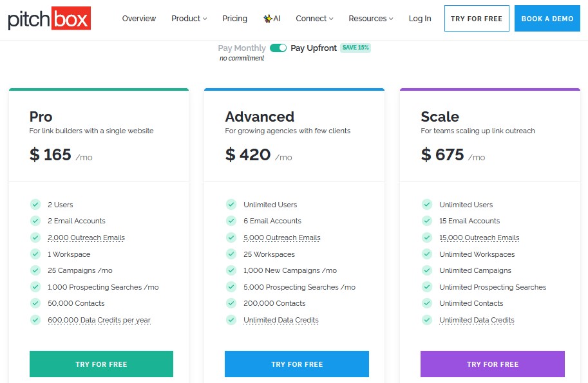The height and width of the screenshot is (383, 588).
Task: Go to the Overview page
Action: (x=139, y=19)
